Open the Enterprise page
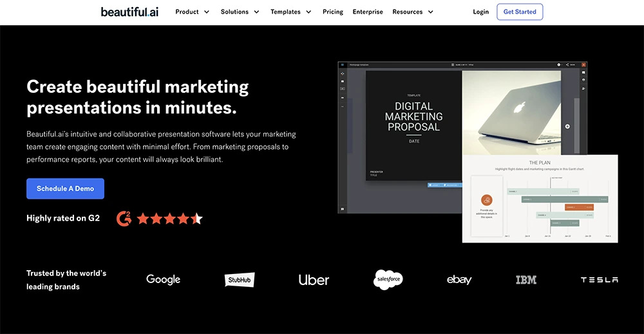644x334 pixels. point(368,12)
